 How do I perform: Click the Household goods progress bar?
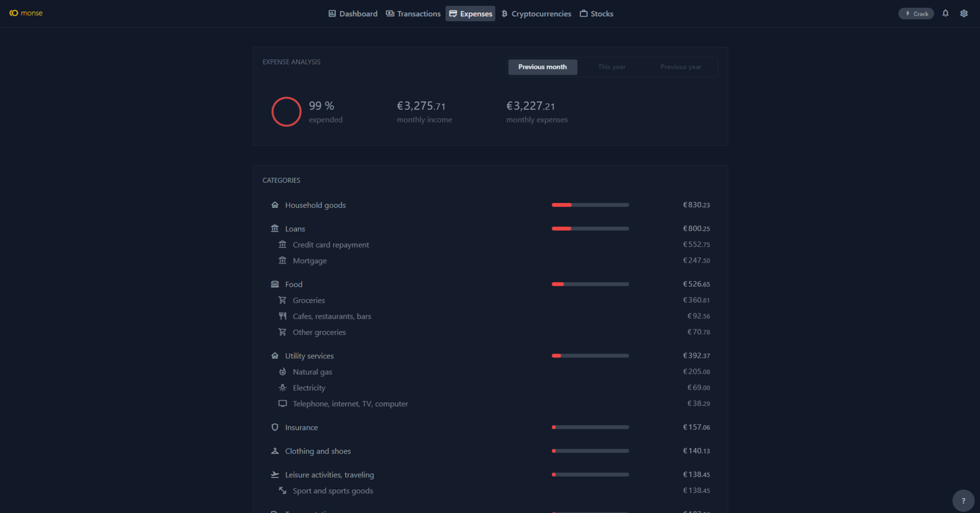[x=590, y=205]
